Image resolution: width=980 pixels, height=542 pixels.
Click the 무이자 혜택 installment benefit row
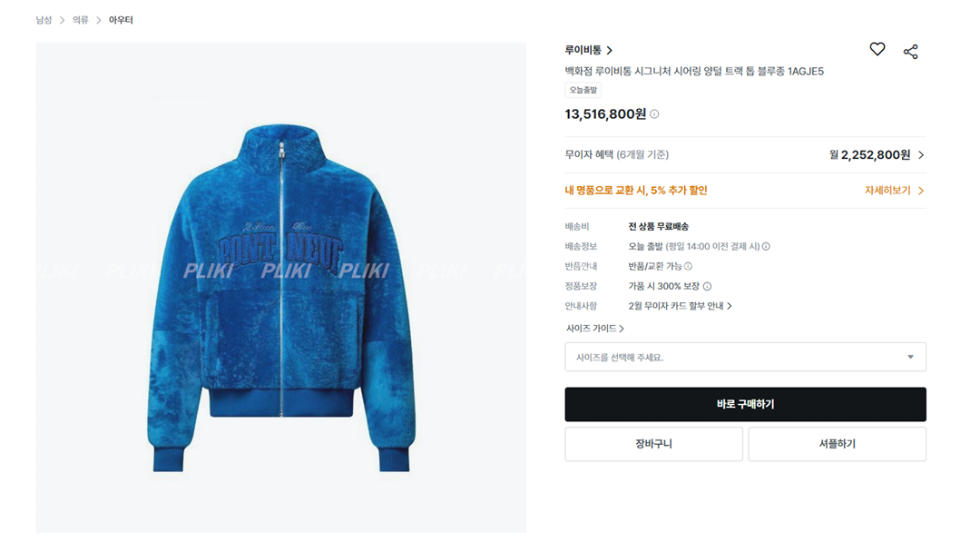click(x=745, y=155)
